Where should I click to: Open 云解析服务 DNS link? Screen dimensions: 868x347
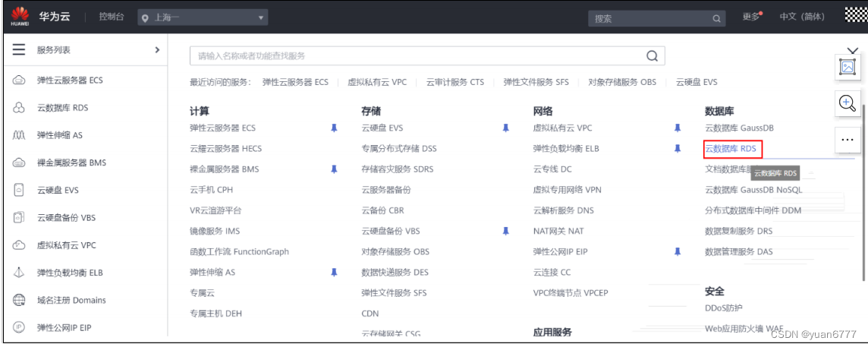click(564, 210)
